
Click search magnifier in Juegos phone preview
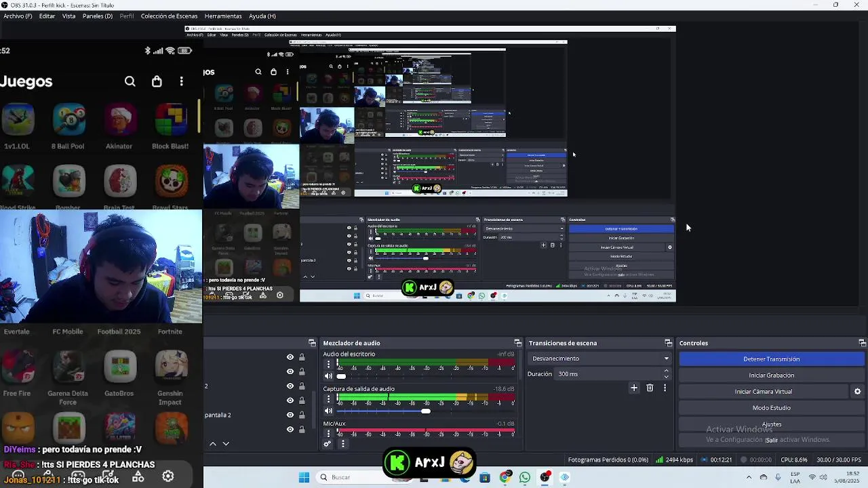coord(130,81)
